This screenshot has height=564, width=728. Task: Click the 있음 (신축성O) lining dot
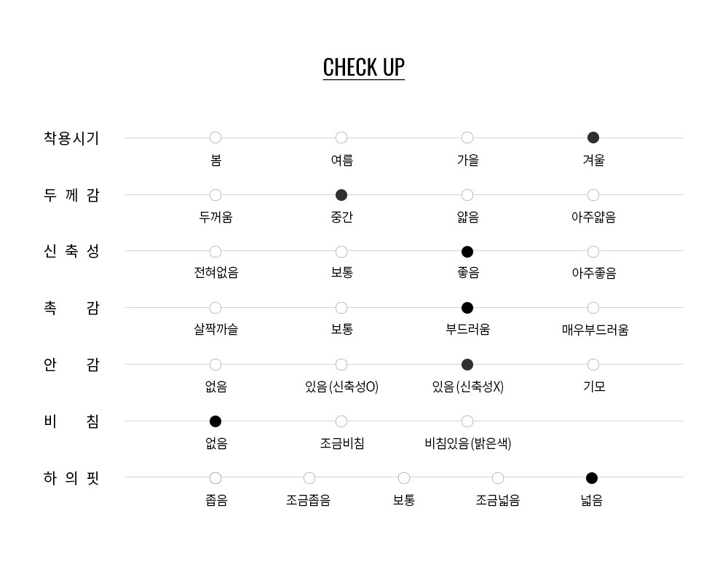(341, 365)
